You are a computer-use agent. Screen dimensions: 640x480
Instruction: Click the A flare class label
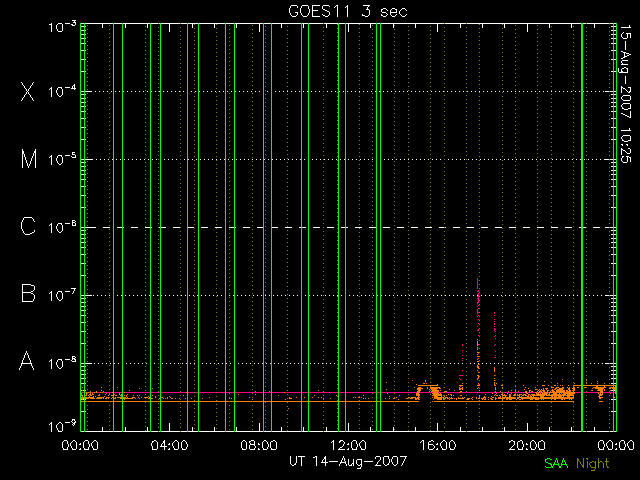point(27,361)
